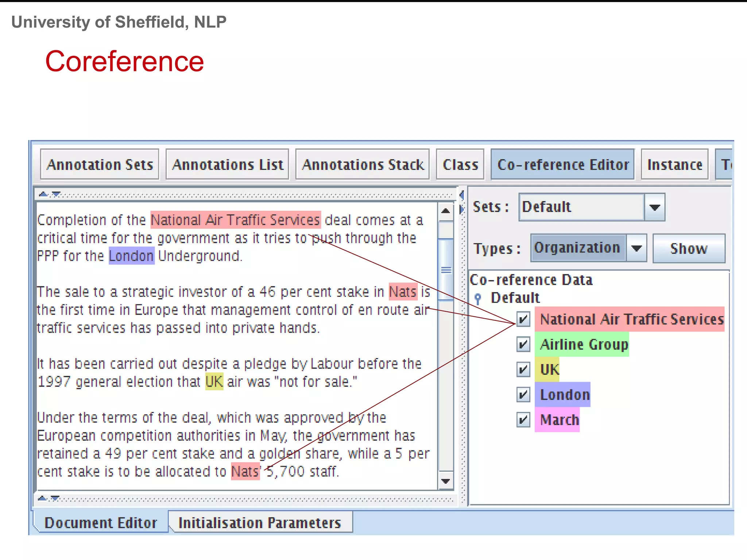Screen dimensions: 747x560
Task: Select the Airline Group chain label
Action: point(582,344)
